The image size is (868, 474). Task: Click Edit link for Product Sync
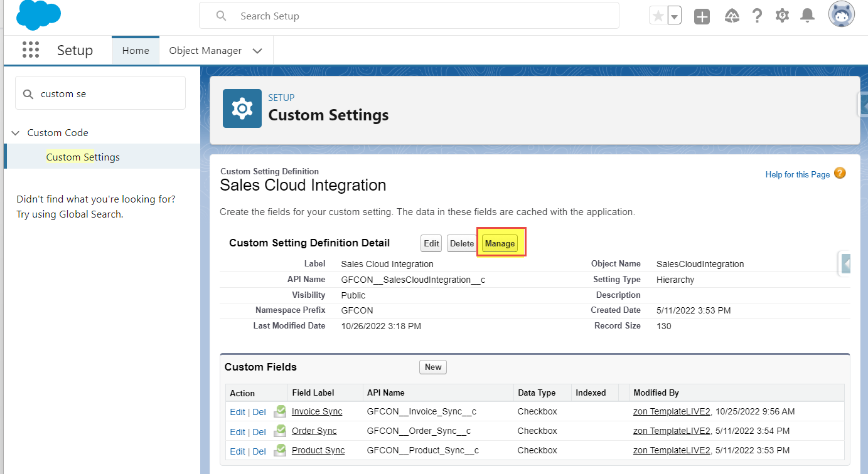(x=237, y=451)
